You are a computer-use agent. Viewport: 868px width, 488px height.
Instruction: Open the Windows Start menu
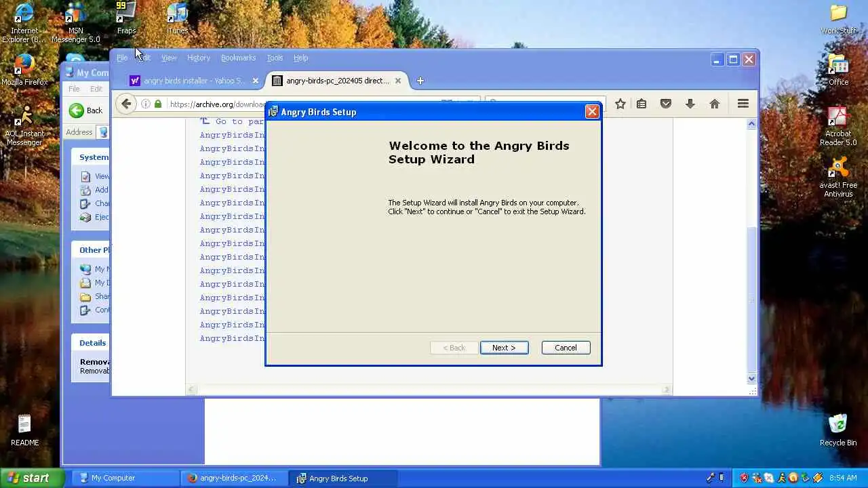click(x=33, y=478)
